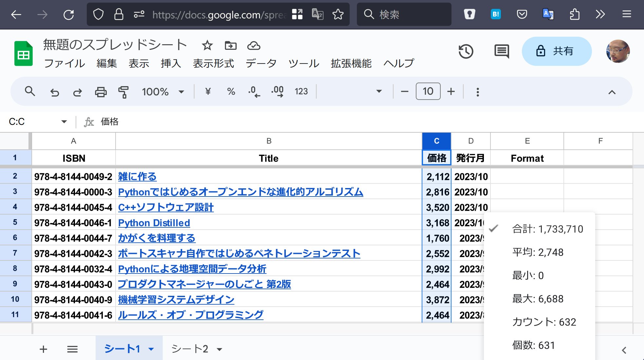Click the paint format roller icon
Image resolution: width=644 pixels, height=360 pixels.
click(x=123, y=92)
